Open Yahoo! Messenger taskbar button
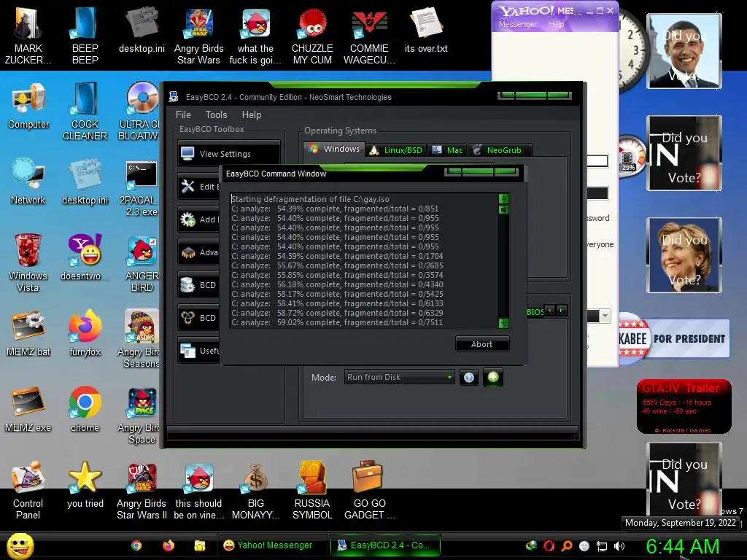 pyautogui.click(x=273, y=545)
